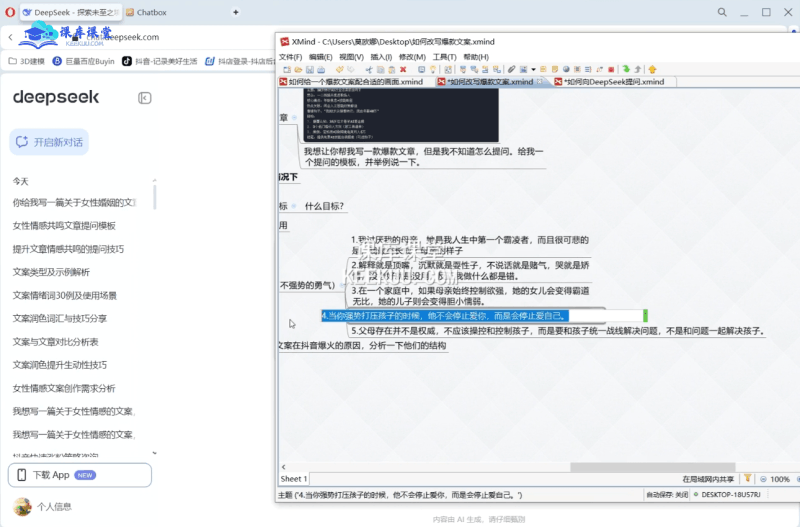Click the grey drill-up arrow icon

[x=638, y=69]
